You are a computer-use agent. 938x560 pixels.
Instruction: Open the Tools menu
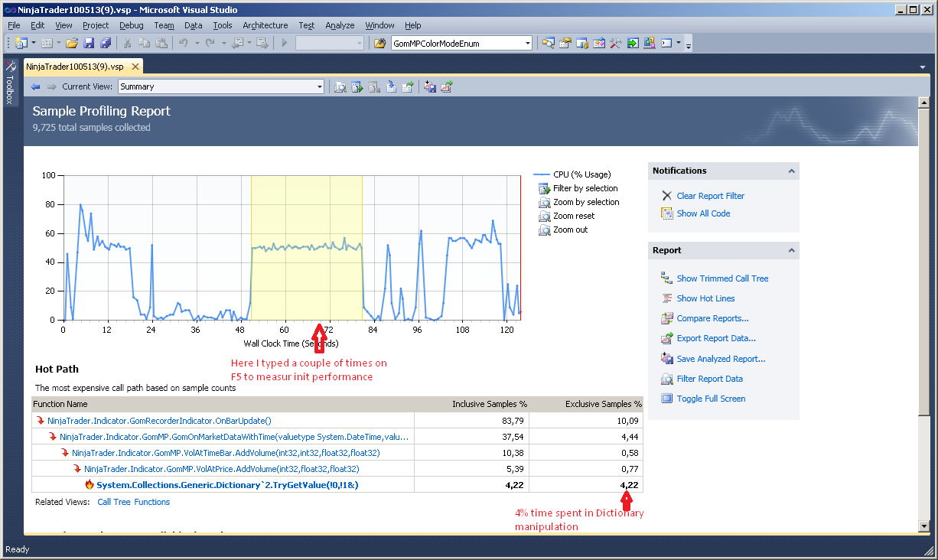[x=223, y=25]
